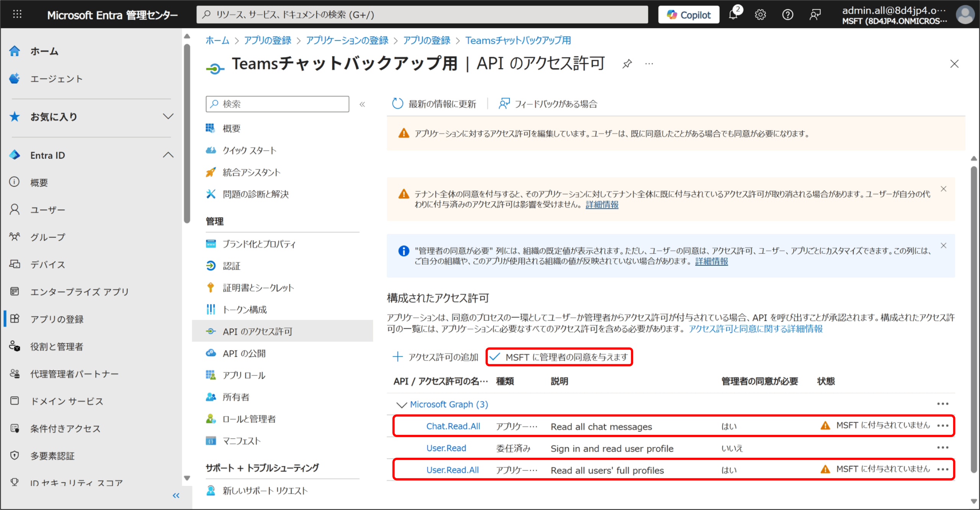Viewport: 980px width, 510px height.
Task: Open 証明書とシークレット menu item
Action: coord(258,288)
